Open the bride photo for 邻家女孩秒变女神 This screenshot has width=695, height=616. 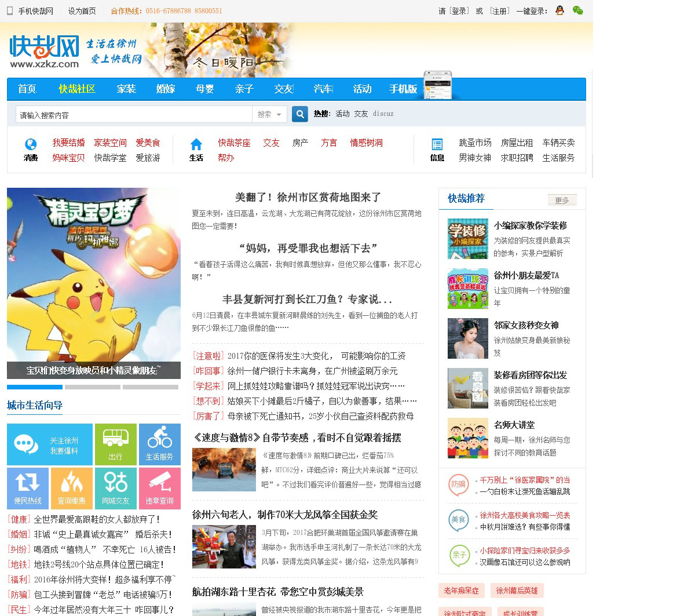click(468, 338)
